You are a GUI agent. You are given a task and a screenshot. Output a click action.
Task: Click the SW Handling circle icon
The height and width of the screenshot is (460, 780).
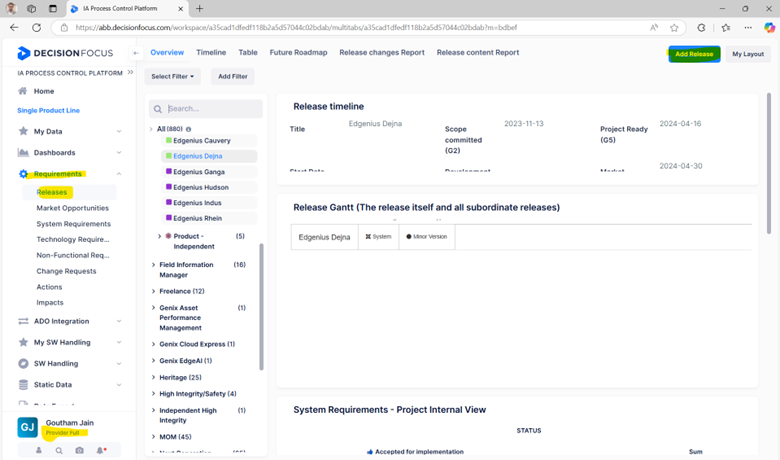point(23,364)
